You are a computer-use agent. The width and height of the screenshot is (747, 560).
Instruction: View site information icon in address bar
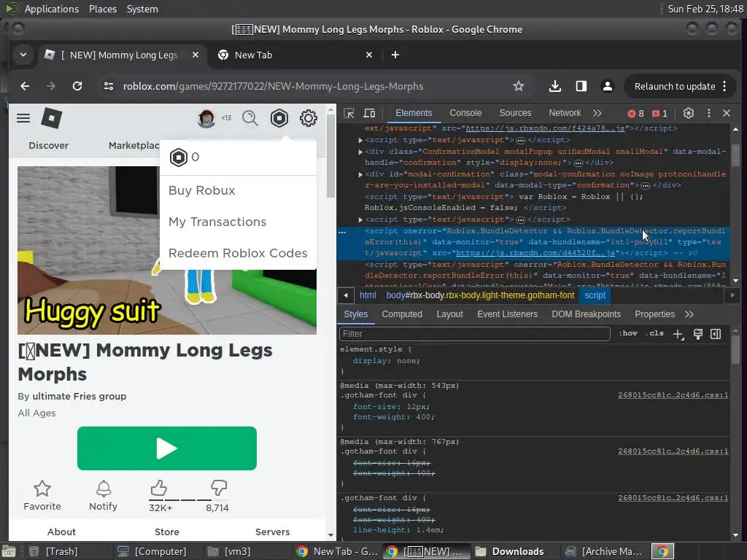coord(109,86)
